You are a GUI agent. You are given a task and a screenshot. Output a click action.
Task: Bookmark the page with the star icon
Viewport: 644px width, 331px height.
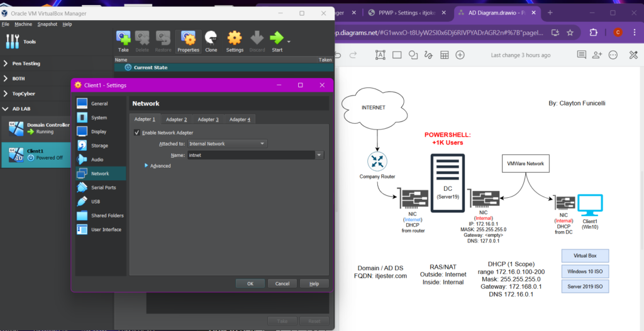(x=570, y=33)
